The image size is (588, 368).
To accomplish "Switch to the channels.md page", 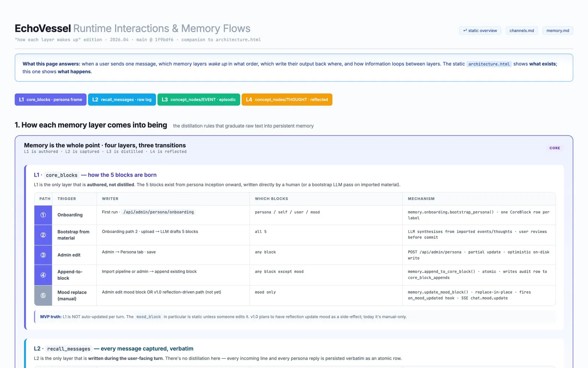I will (521, 31).
